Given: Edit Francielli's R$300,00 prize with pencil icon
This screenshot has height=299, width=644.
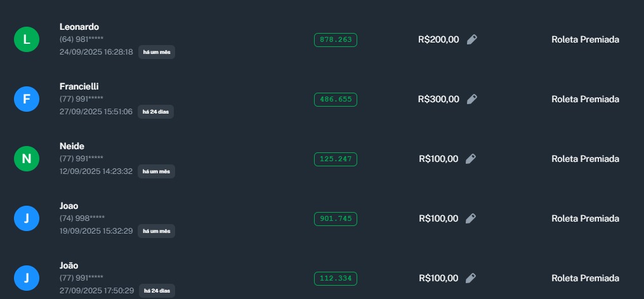Looking at the screenshot, I should (471, 99).
